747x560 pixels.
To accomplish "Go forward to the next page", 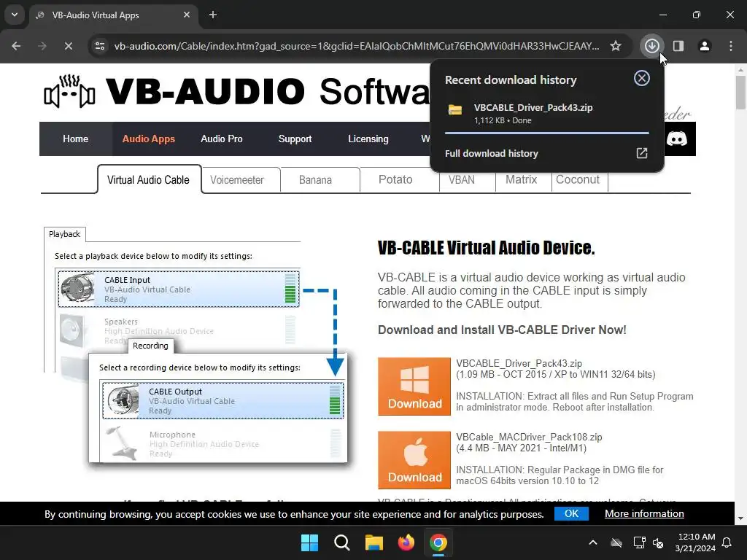I will pos(42,46).
